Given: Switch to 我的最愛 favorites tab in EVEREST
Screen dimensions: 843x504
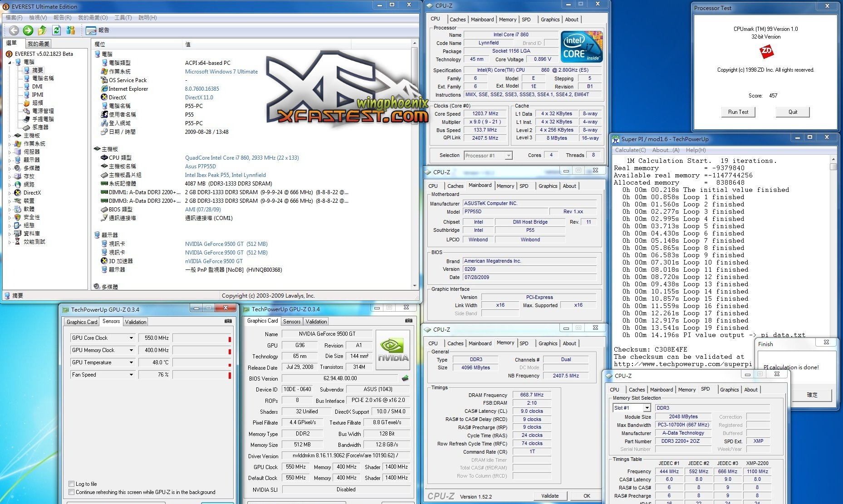Looking at the screenshot, I should pos(39,44).
